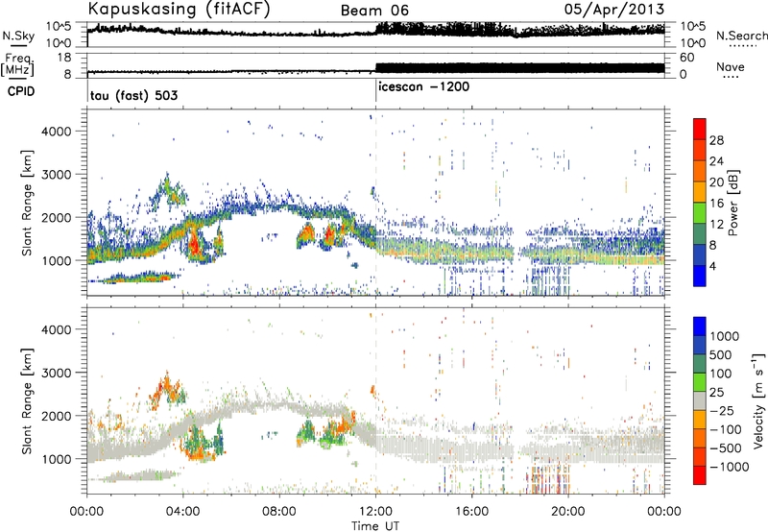Click the '16:00' time axis tick
The width and height of the screenshot is (768, 532).
(471, 512)
